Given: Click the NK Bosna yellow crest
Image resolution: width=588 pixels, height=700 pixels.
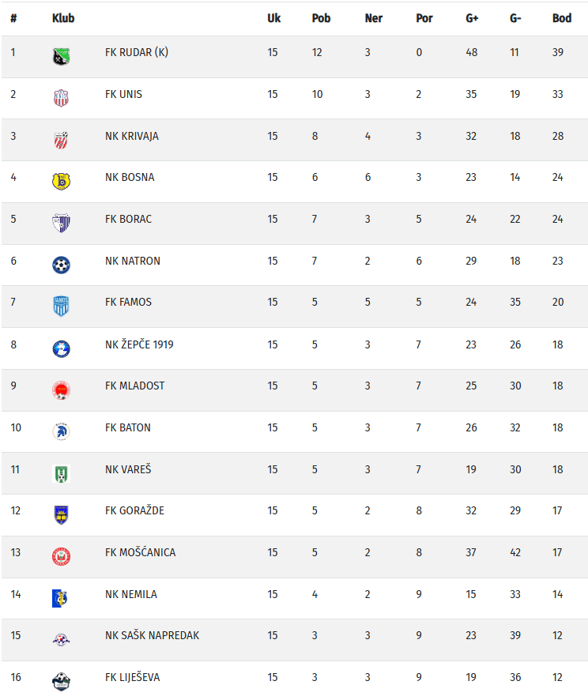Looking at the screenshot, I should pos(61,181).
